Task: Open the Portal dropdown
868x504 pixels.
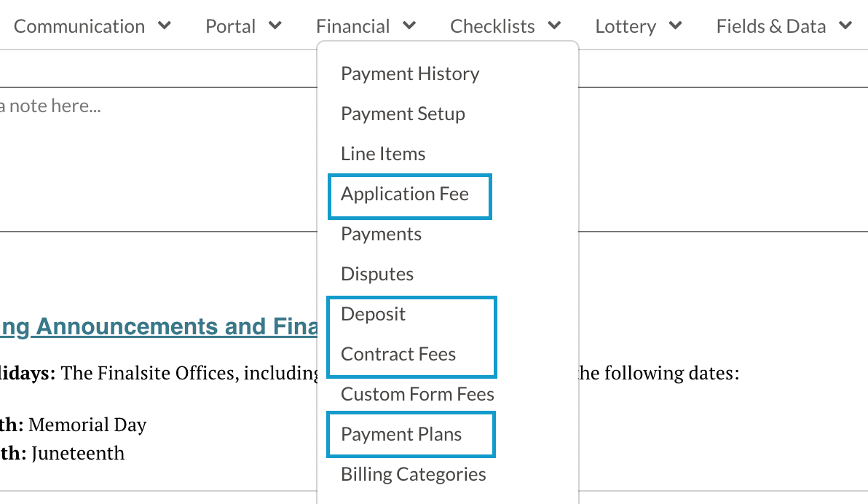Action: (x=244, y=26)
